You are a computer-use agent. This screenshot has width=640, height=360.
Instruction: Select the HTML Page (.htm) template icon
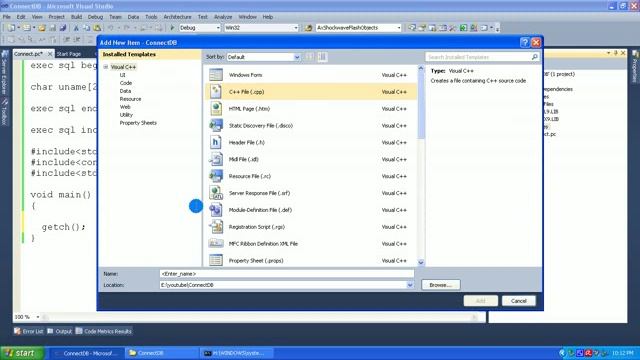pos(216,109)
